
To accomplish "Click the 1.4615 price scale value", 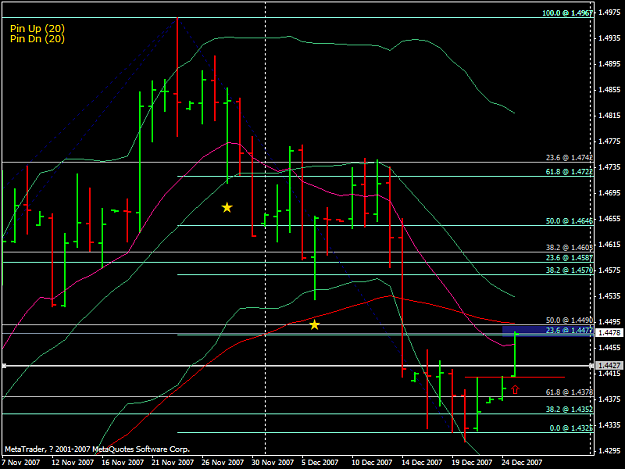I will (x=609, y=244).
